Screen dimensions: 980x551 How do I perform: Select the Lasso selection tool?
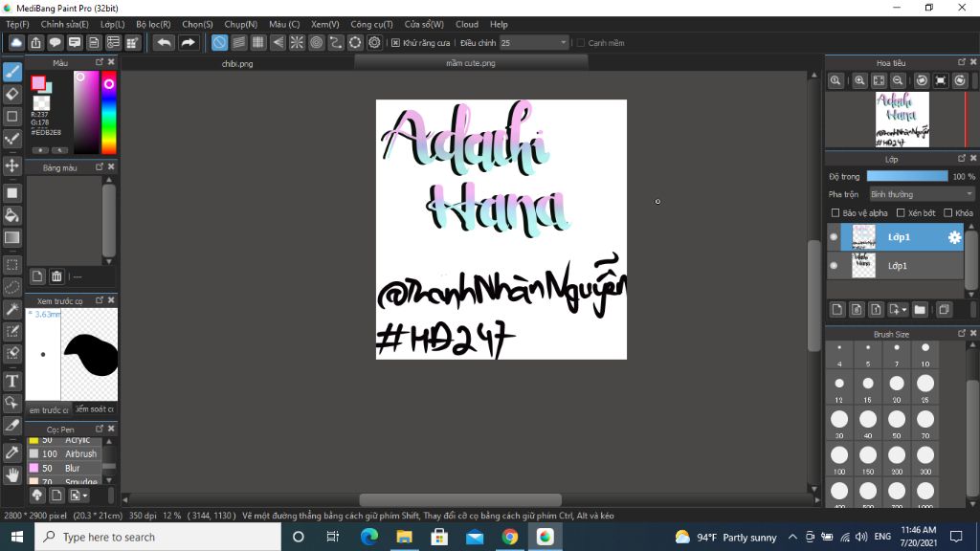[11, 287]
